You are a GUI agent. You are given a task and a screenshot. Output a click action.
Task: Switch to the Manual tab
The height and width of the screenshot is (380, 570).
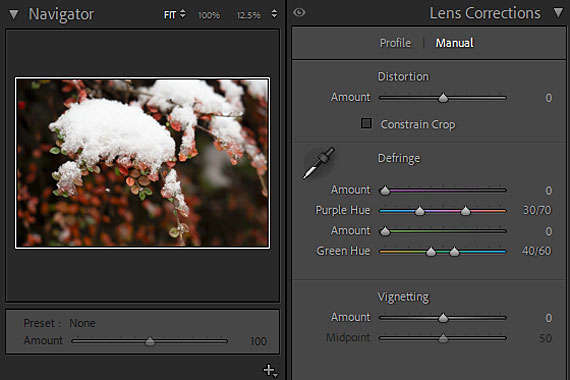454,43
